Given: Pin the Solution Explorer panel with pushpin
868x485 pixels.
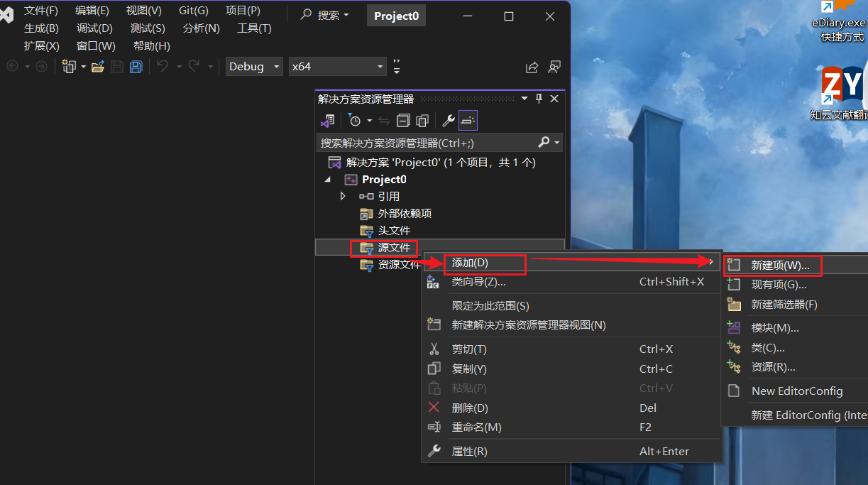Looking at the screenshot, I should click(539, 99).
